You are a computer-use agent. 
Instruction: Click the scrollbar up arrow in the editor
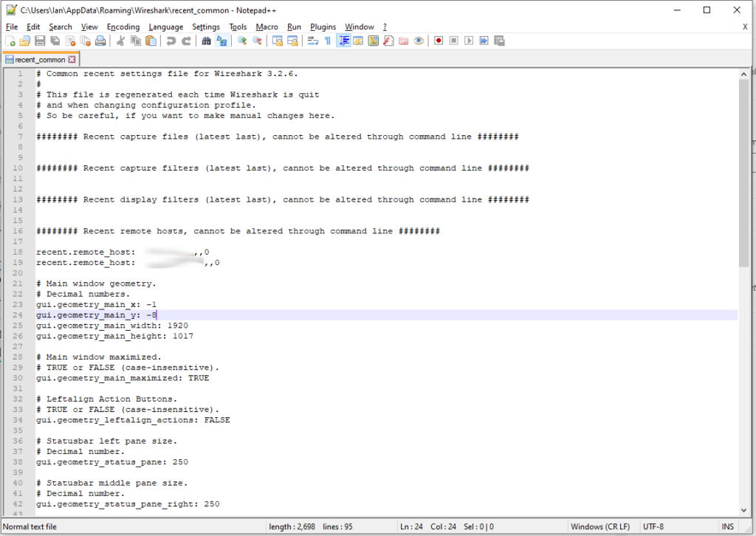pos(743,74)
